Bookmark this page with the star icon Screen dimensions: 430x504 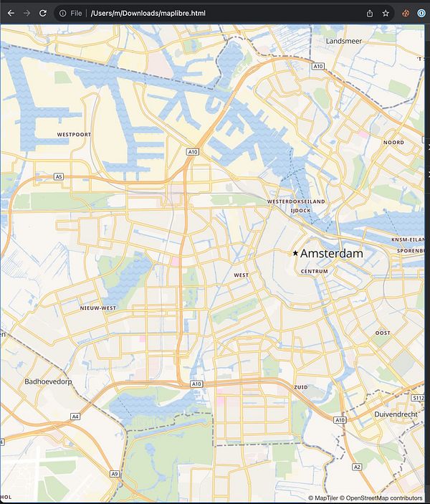coord(386,13)
